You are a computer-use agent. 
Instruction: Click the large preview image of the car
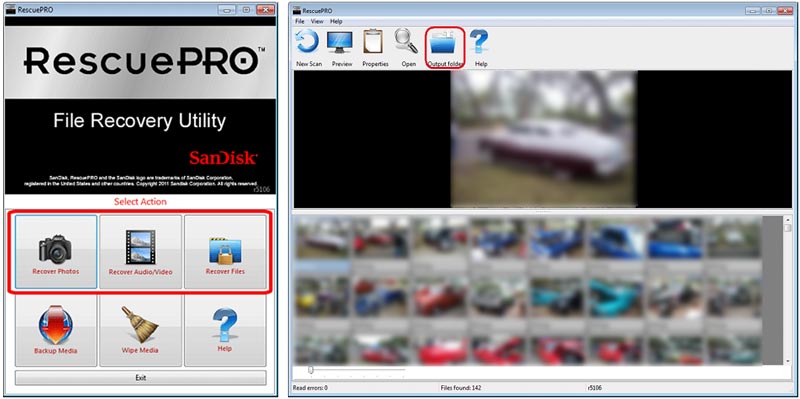tap(544, 139)
